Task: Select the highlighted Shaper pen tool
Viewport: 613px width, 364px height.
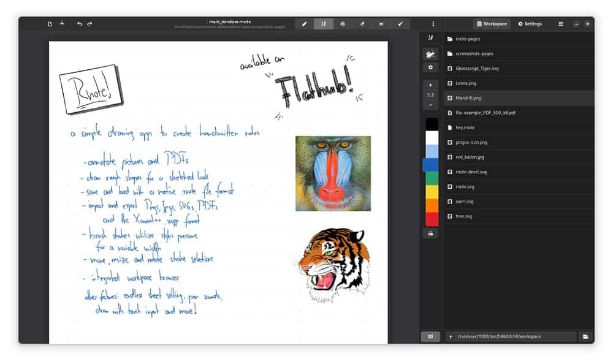Action: point(324,24)
